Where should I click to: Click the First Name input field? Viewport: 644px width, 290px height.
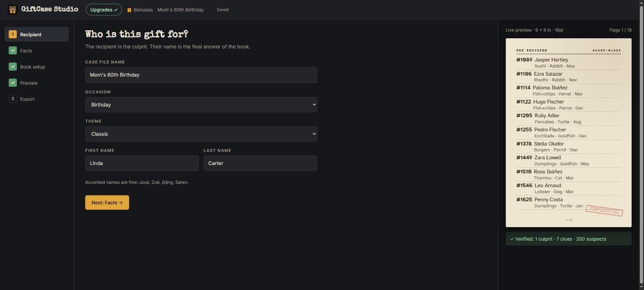(142, 163)
